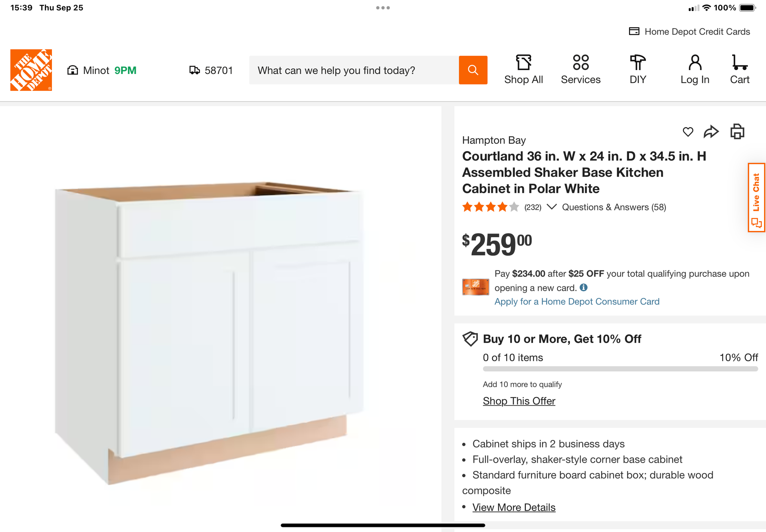The image size is (766, 532).
Task: Expand the ratings chevron next to (232)
Action: tap(551, 207)
